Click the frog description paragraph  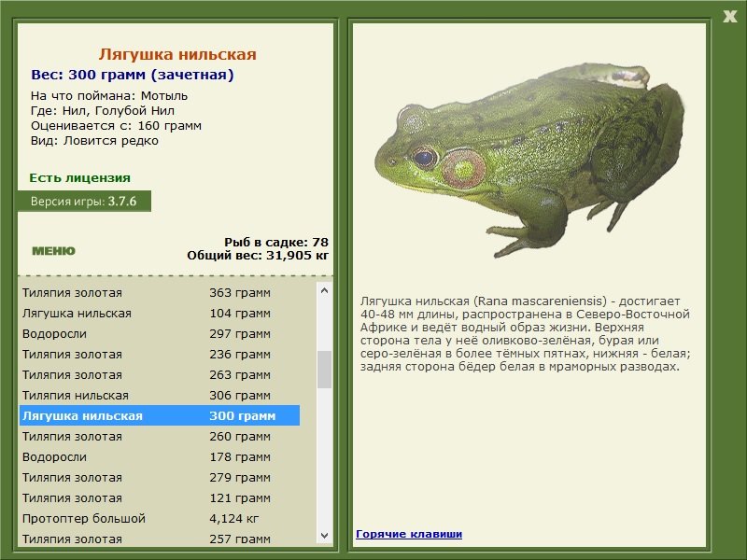pyautogui.click(x=526, y=334)
